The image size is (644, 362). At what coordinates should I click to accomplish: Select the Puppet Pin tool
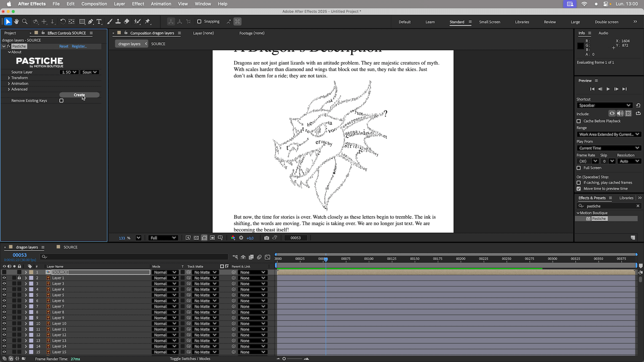tap(148, 21)
